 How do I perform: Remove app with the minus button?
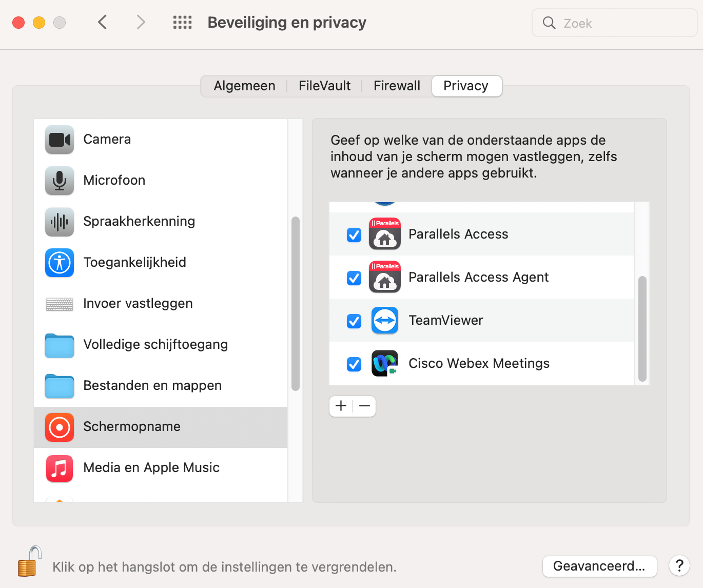click(x=365, y=406)
